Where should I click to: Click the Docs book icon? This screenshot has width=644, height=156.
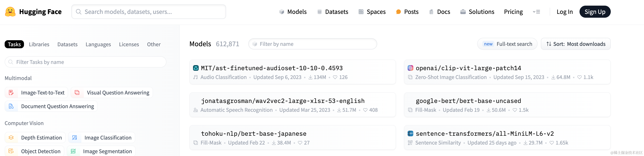431,12
